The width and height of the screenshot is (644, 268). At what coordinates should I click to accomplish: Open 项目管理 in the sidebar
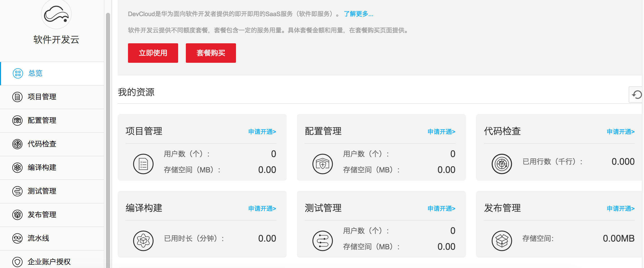tap(52, 97)
